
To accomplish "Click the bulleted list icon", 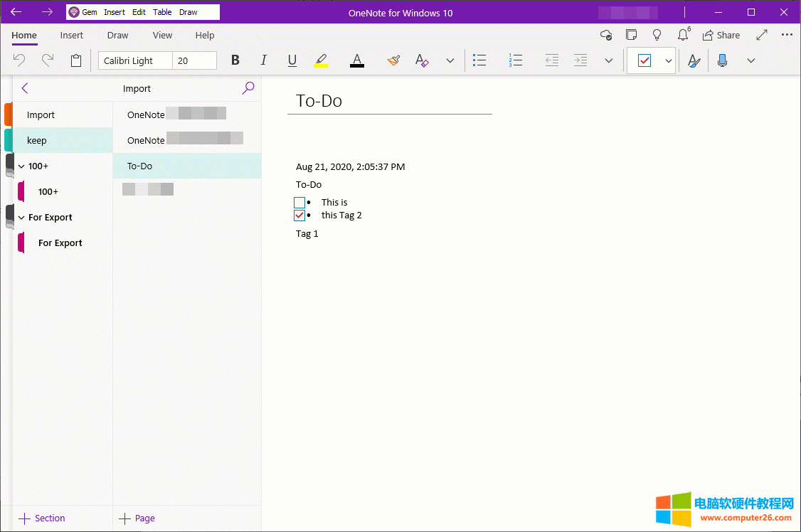I will tap(479, 61).
